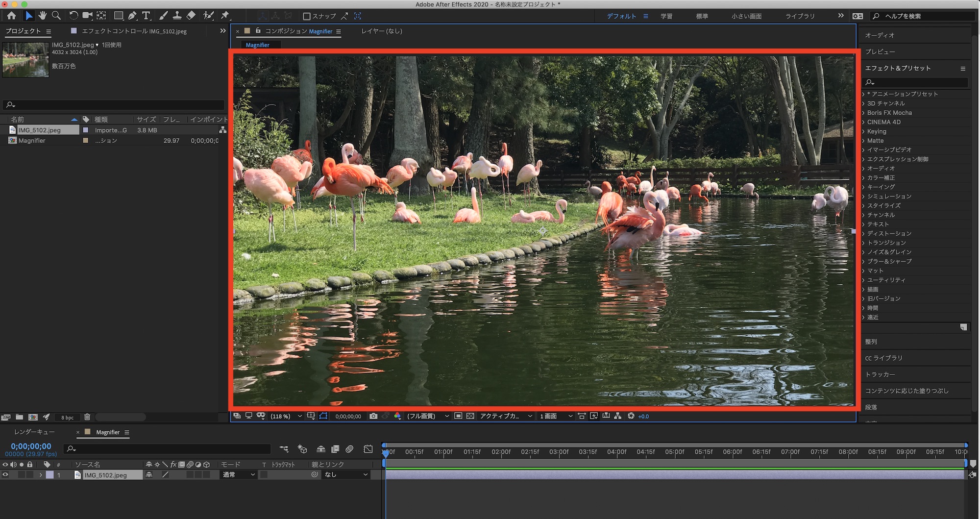Click the snapshot camera icon

point(373,416)
